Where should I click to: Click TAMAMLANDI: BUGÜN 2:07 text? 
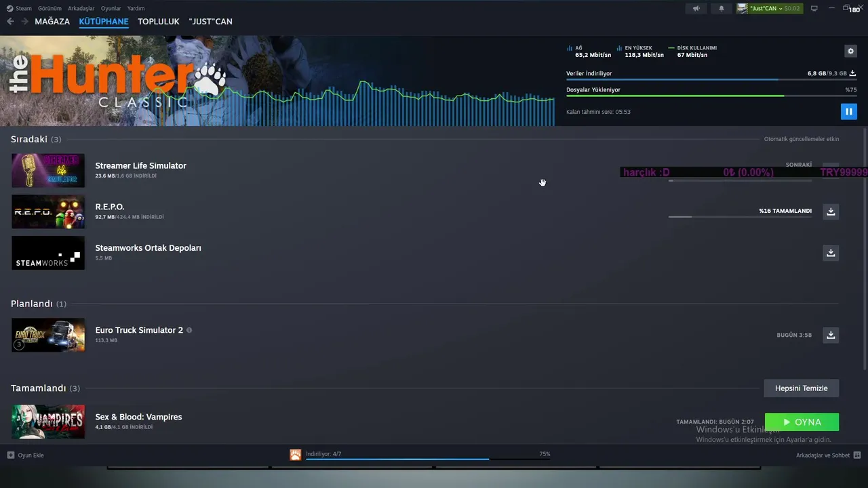click(x=715, y=422)
